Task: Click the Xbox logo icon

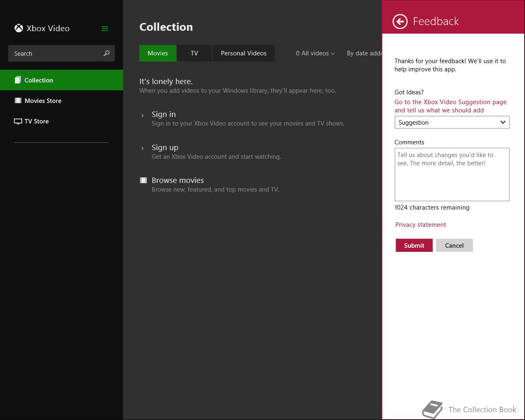Action: [18, 28]
